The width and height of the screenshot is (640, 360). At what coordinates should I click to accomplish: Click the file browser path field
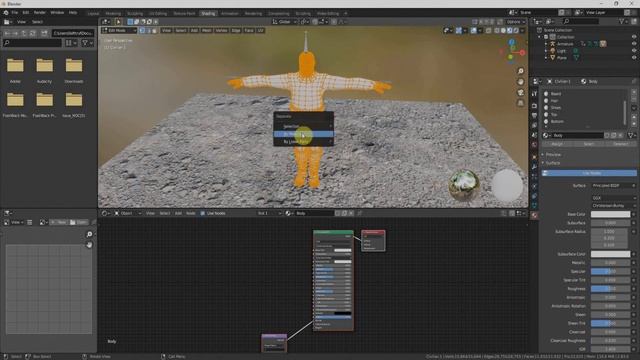coord(73,33)
